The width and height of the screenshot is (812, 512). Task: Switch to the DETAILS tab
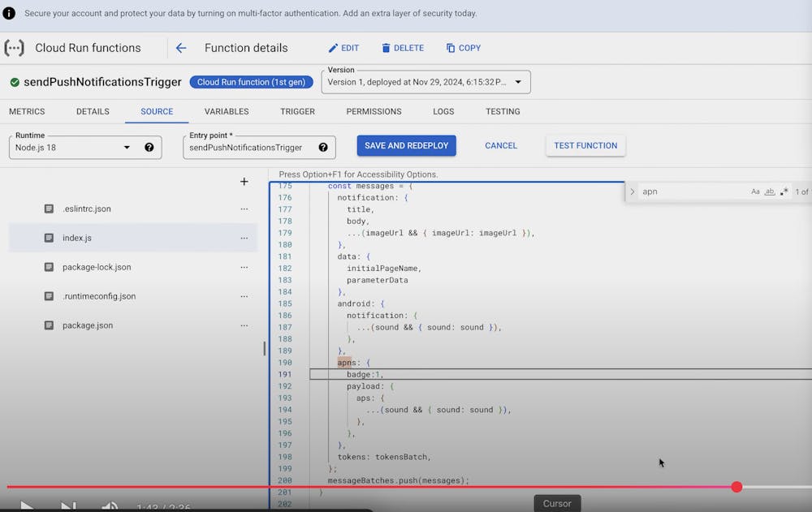pos(93,111)
